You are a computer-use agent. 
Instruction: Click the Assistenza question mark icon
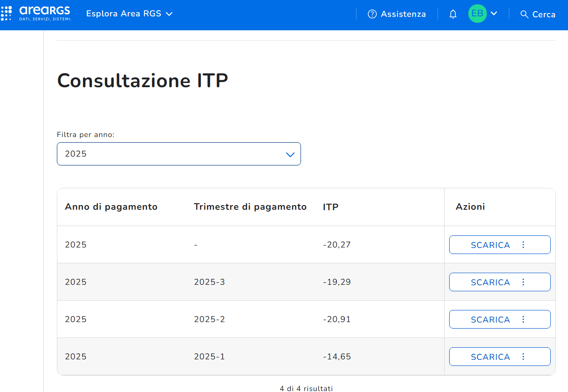tap(372, 14)
